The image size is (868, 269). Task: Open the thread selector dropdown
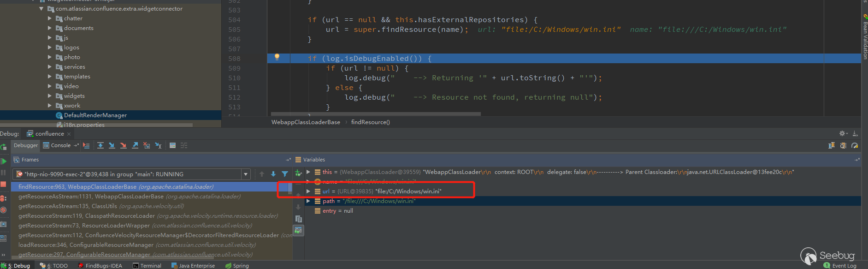point(246,174)
